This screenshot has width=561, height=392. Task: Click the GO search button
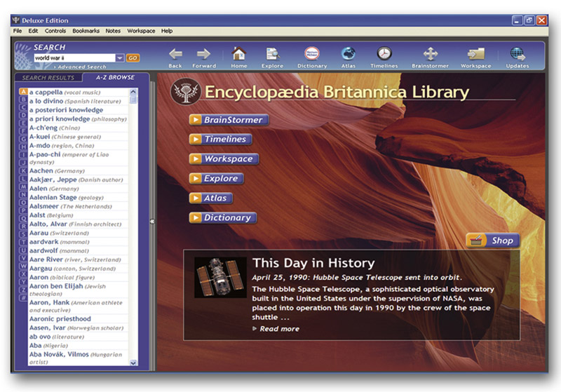pos(133,58)
